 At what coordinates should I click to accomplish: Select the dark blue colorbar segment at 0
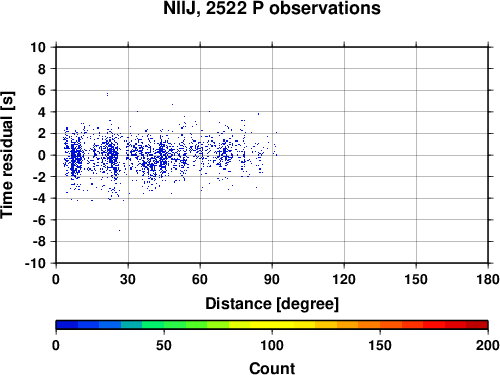click(67, 325)
